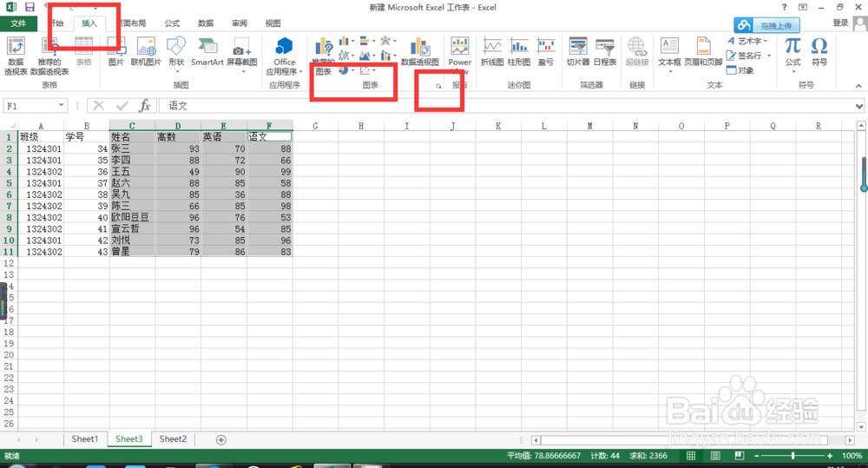Click the 拖拽上传 upload button

tap(766, 25)
